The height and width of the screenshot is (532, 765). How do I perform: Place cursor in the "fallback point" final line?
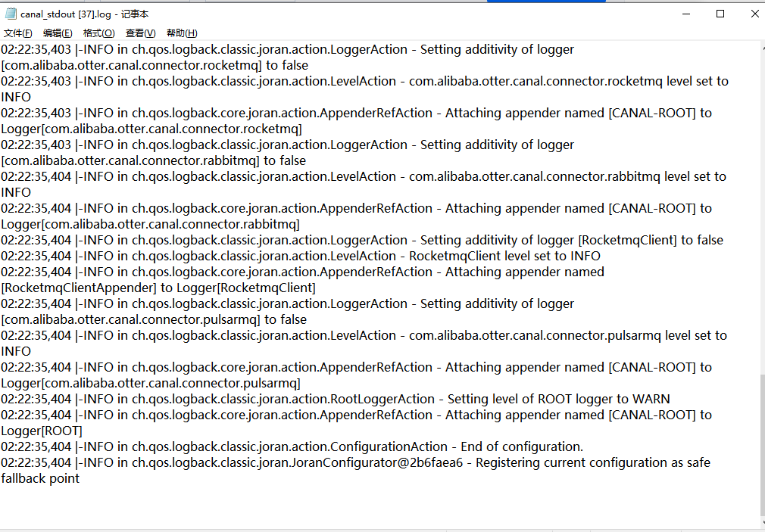[x=40, y=478]
